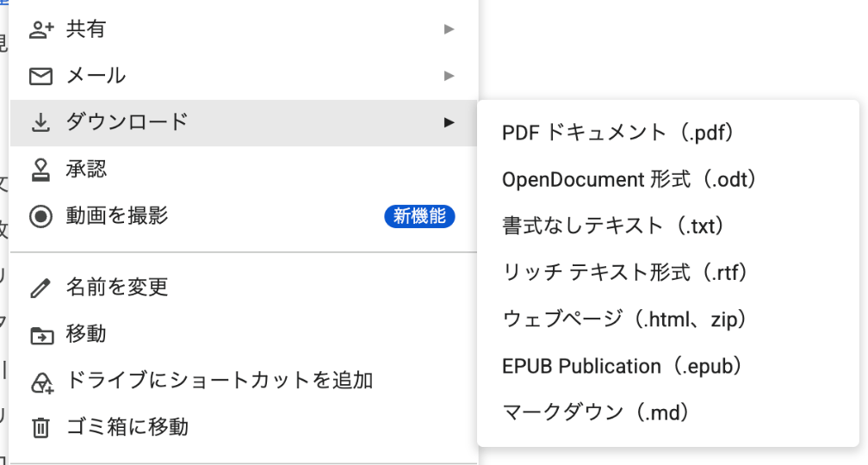Choose 動画を撮影 menu item

pos(243,216)
